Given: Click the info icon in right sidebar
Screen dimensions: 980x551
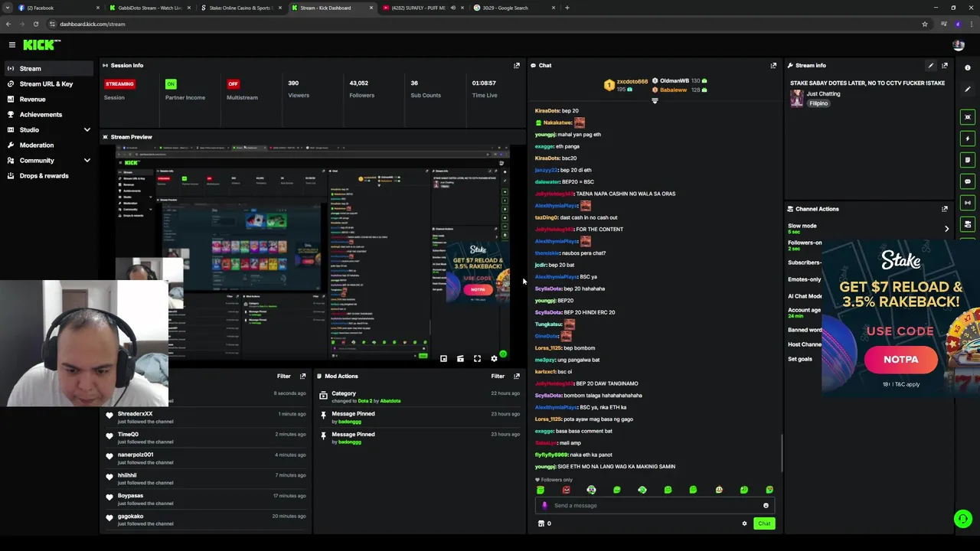Looking at the screenshot, I should coord(968,68).
